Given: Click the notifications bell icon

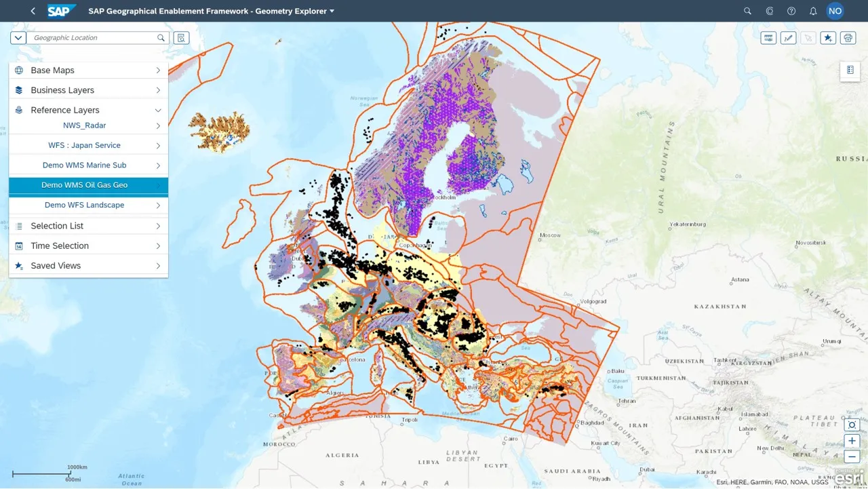Looking at the screenshot, I should pos(813,11).
